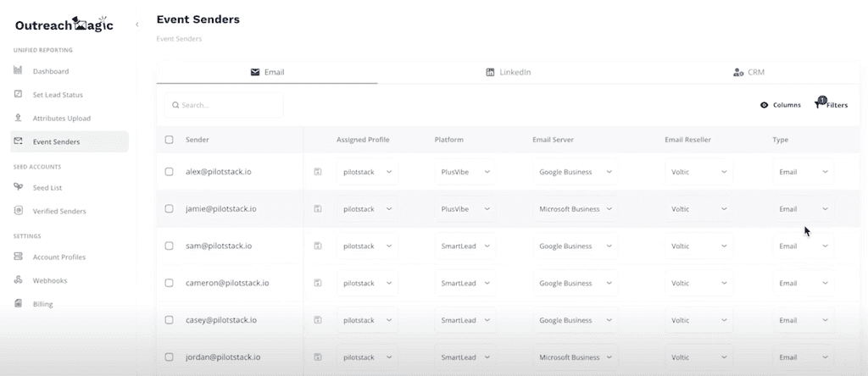Switch to the Email tab
Viewport: 868px width, 376px height.
267,72
